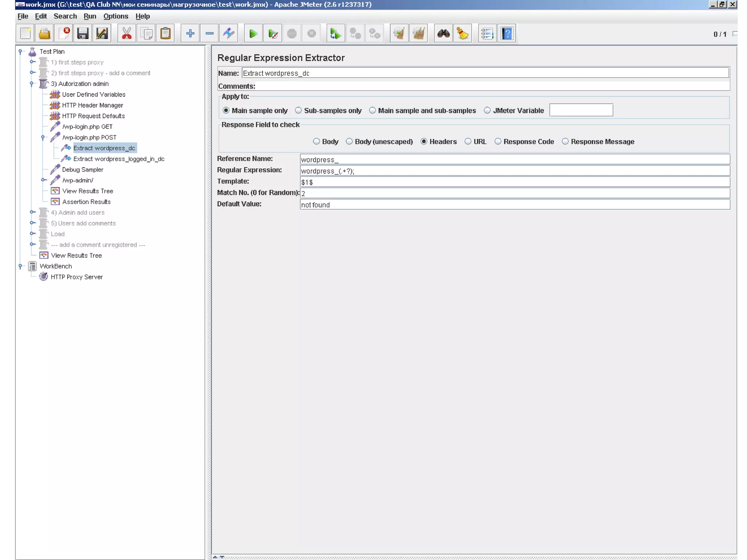The width and height of the screenshot is (747, 560).
Task: Select Sub-samples only radio button
Action: 298,110
